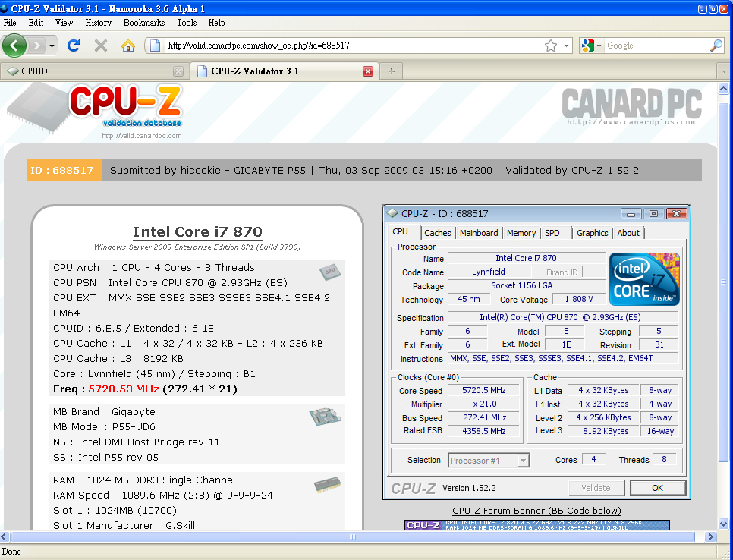The image size is (733, 560).
Task: Click the Core Speed 5720.5 MHz field
Action: click(x=483, y=390)
